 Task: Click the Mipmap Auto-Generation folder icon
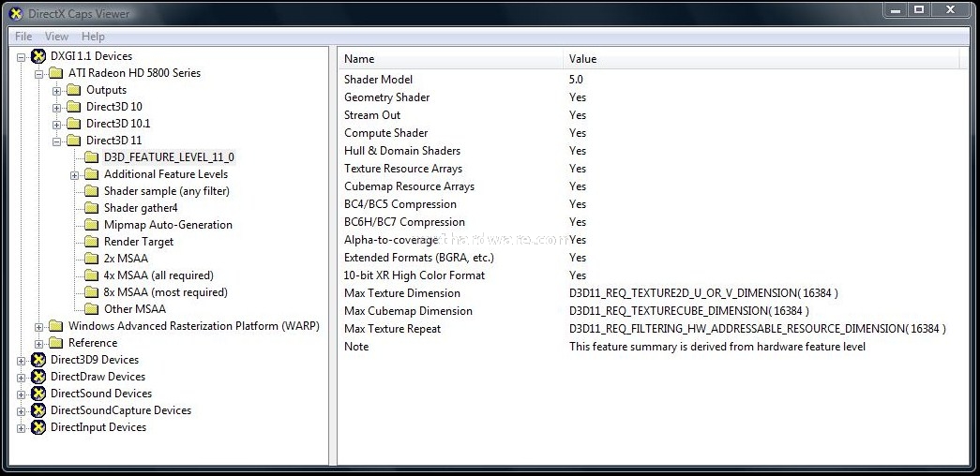[91, 225]
